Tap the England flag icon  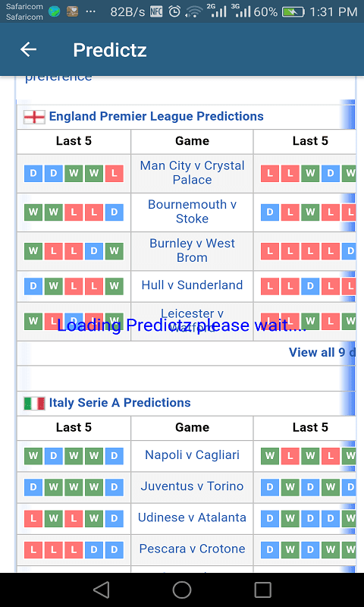[34, 117]
